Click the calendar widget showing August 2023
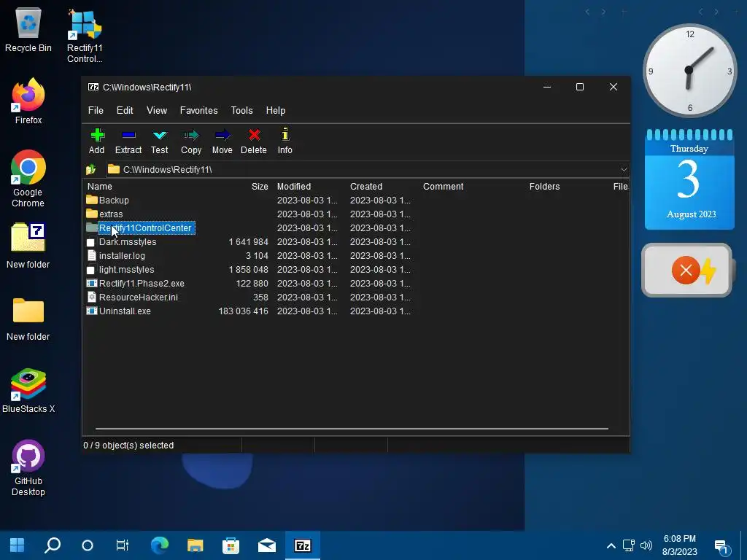Screen dimensions: 747x560 pos(689,179)
